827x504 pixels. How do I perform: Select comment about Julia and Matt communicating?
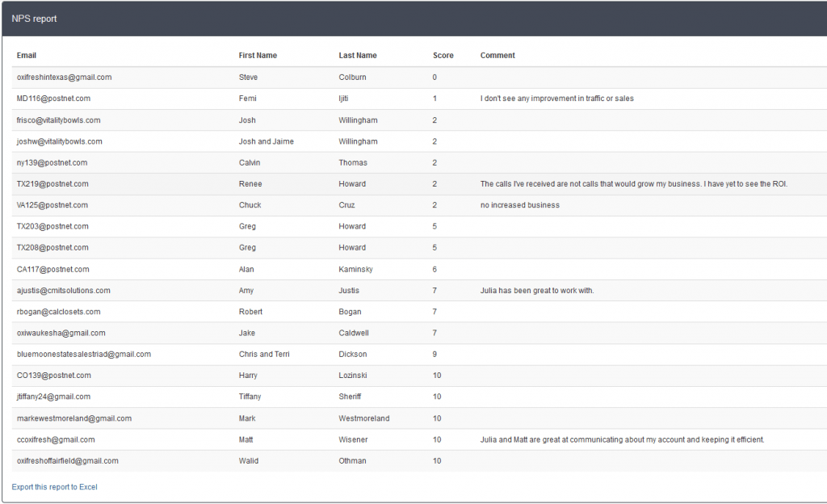point(622,439)
